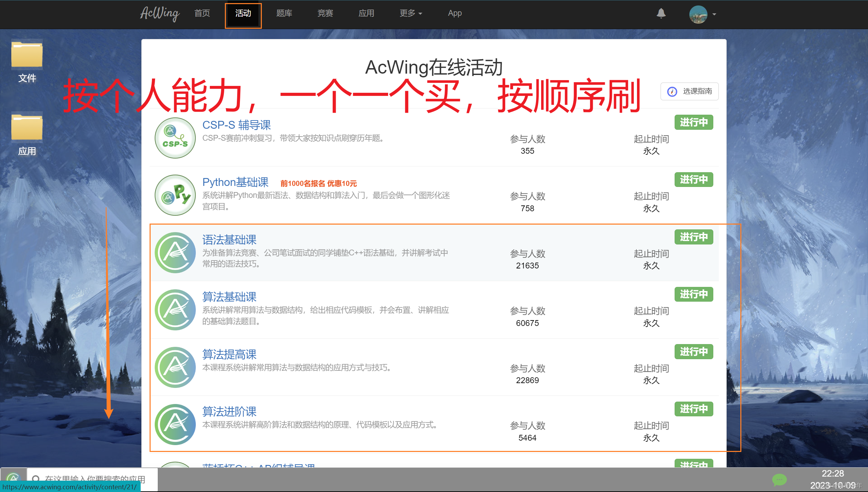
Task: Open the 算法提高课 link
Action: coord(229,354)
